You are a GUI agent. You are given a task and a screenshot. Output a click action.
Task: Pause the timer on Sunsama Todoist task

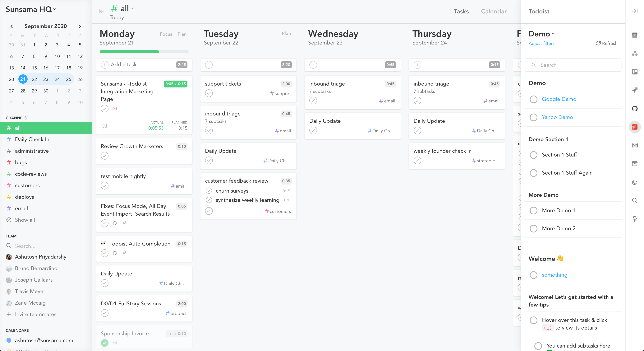point(104,126)
